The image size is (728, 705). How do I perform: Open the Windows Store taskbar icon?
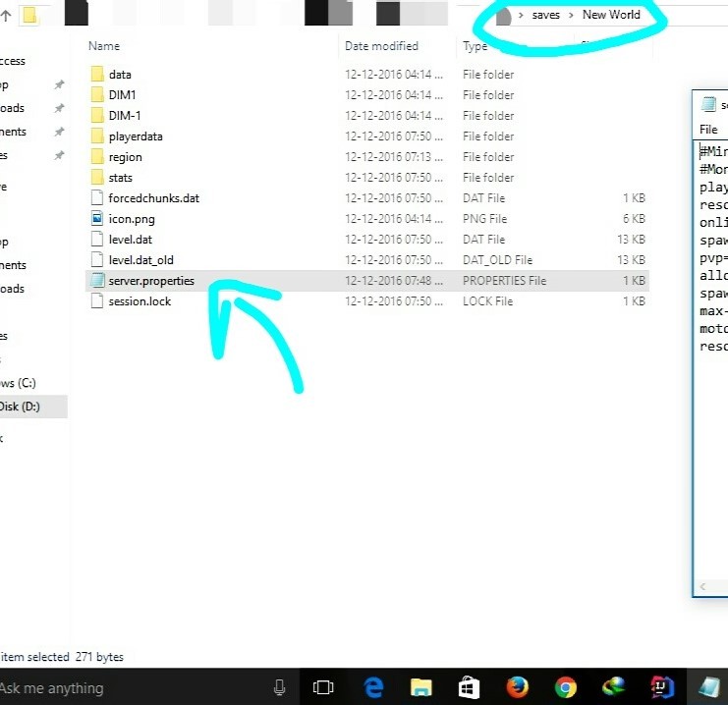[x=469, y=687]
